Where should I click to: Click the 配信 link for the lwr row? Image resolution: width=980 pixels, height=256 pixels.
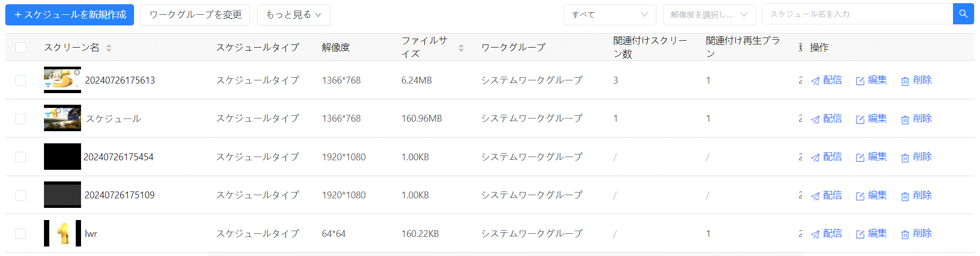point(832,233)
